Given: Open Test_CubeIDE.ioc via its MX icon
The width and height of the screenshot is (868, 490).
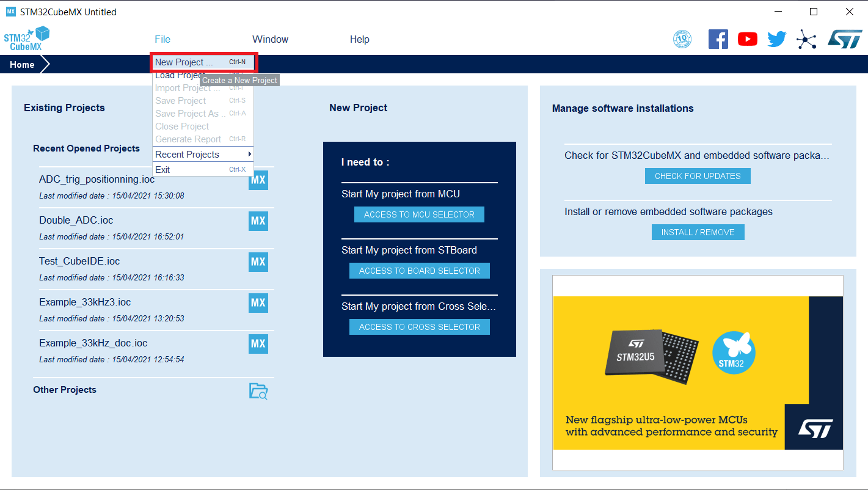Looking at the screenshot, I should tap(258, 262).
